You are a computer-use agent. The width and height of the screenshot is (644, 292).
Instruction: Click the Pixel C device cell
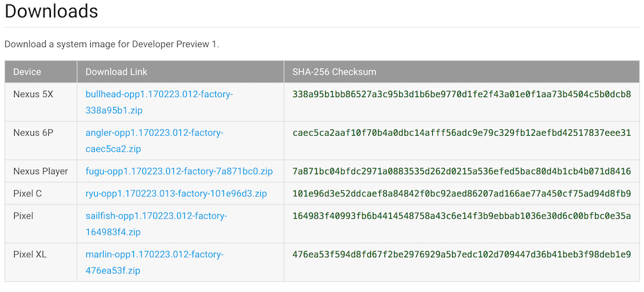coord(30,194)
